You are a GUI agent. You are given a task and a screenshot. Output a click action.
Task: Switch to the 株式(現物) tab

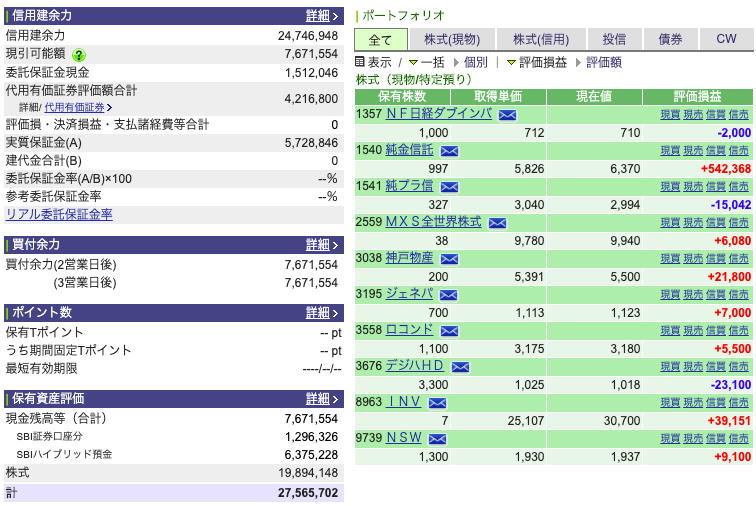point(452,40)
